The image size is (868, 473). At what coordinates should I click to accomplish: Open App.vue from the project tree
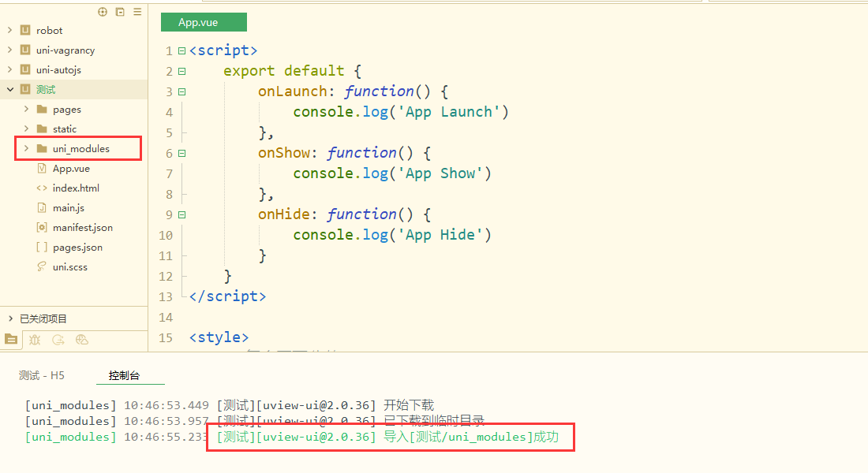coord(71,168)
